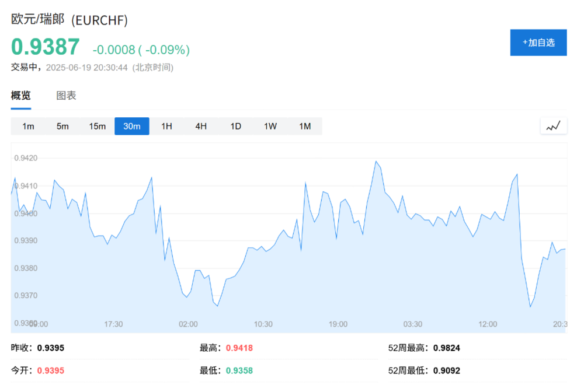Open the 图表 tab

[x=66, y=96]
